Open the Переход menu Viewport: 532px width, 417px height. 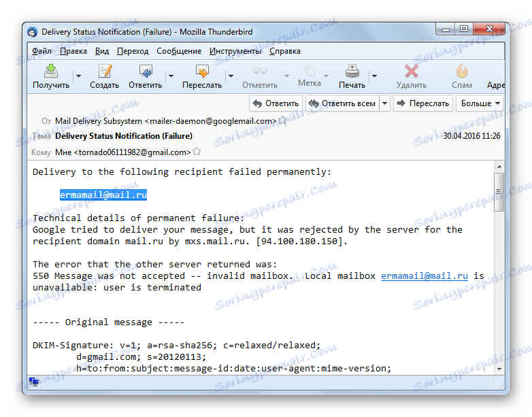[133, 51]
